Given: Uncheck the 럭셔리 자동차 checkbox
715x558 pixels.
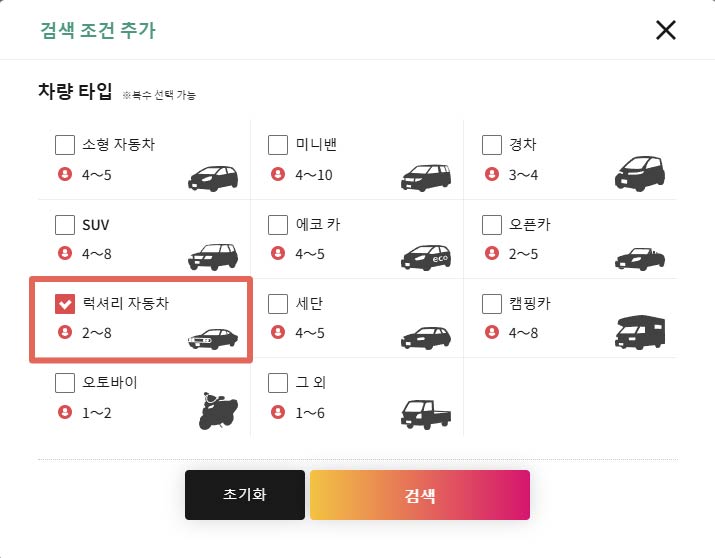Looking at the screenshot, I should coord(65,304).
